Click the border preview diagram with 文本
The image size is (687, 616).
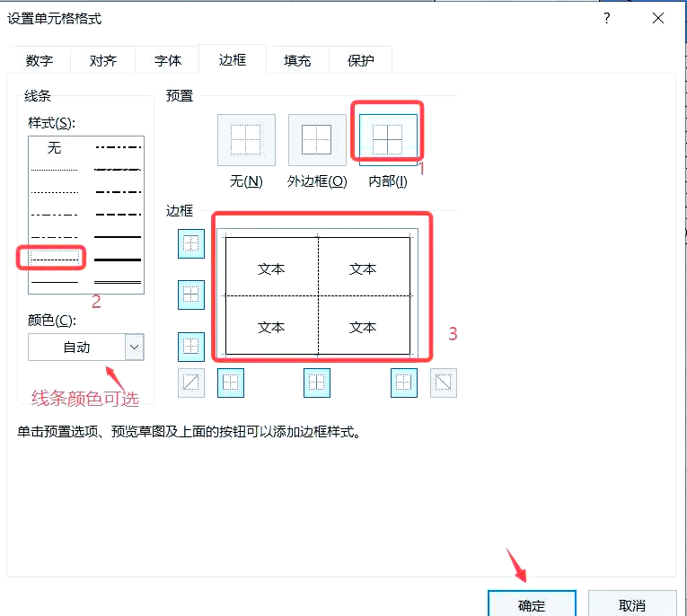point(318,294)
